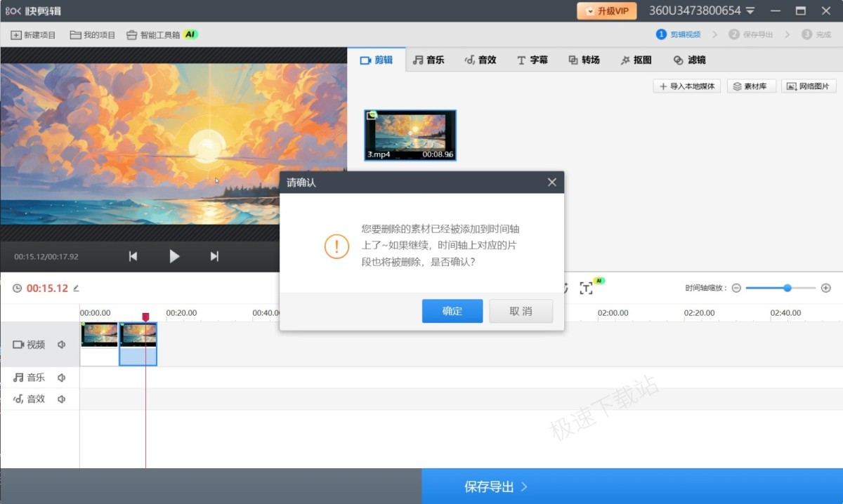Jump to next frame button
Screen dimensions: 843x504
[214, 256]
